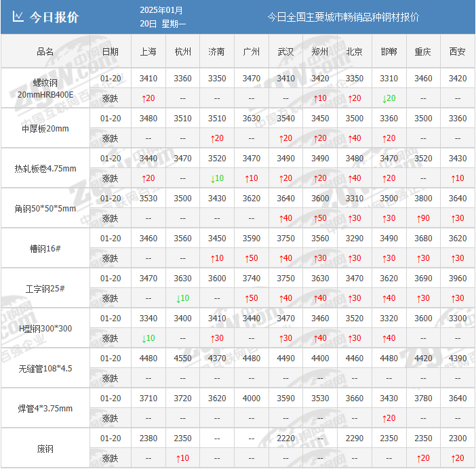Screen dimensions: 476x469
Task: Click H型钢 Shanghai price 3340
Action: 148,319
